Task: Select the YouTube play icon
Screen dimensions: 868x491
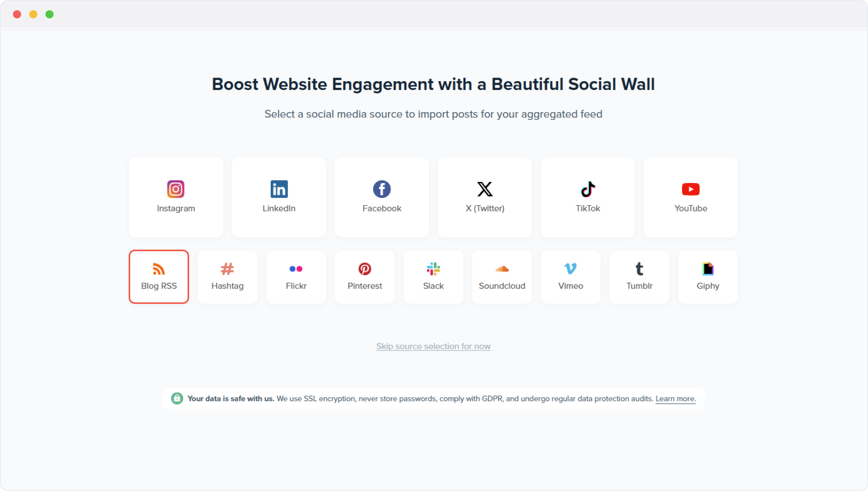Action: tap(691, 189)
